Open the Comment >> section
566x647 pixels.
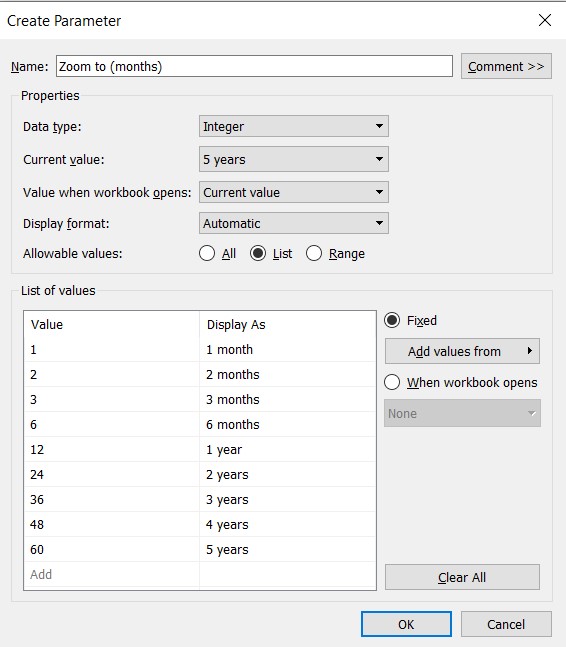coord(506,66)
